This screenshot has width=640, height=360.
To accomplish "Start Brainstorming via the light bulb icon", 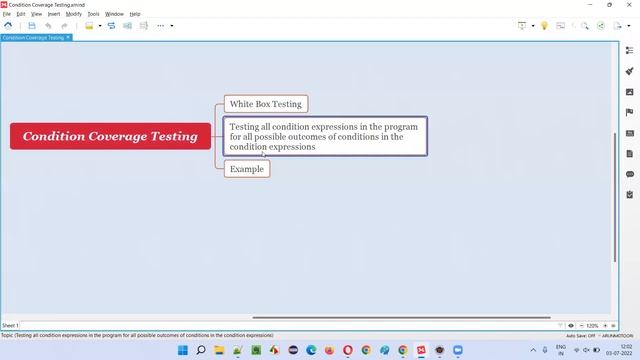I will tap(544, 26).
